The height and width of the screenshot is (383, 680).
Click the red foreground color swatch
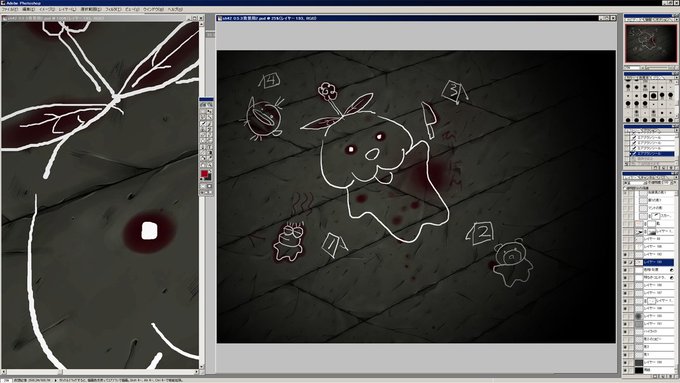pos(204,173)
